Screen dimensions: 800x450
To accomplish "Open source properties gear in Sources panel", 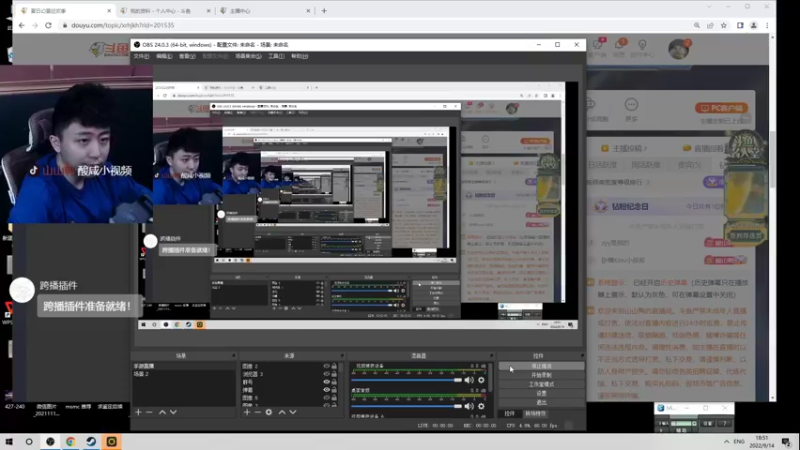I will click(269, 412).
